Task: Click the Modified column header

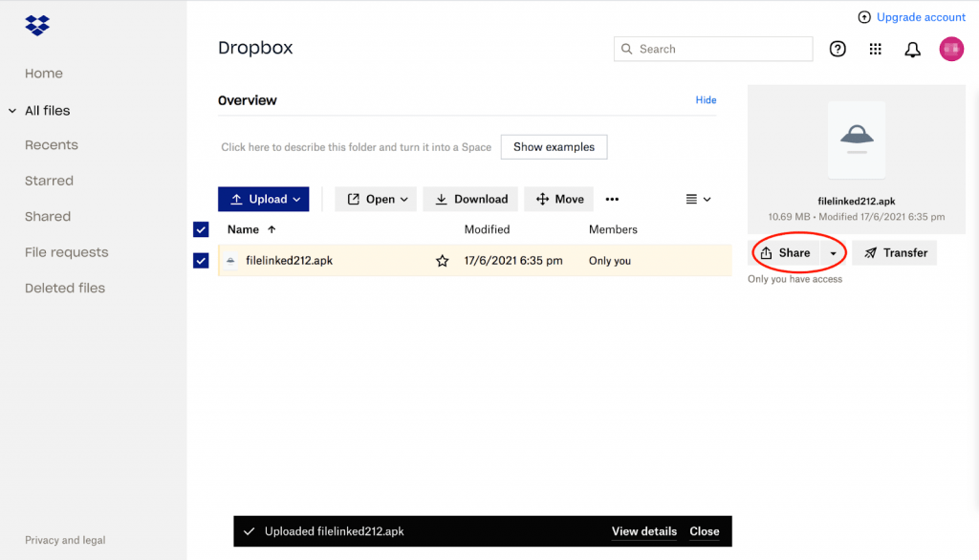Action: click(x=487, y=229)
